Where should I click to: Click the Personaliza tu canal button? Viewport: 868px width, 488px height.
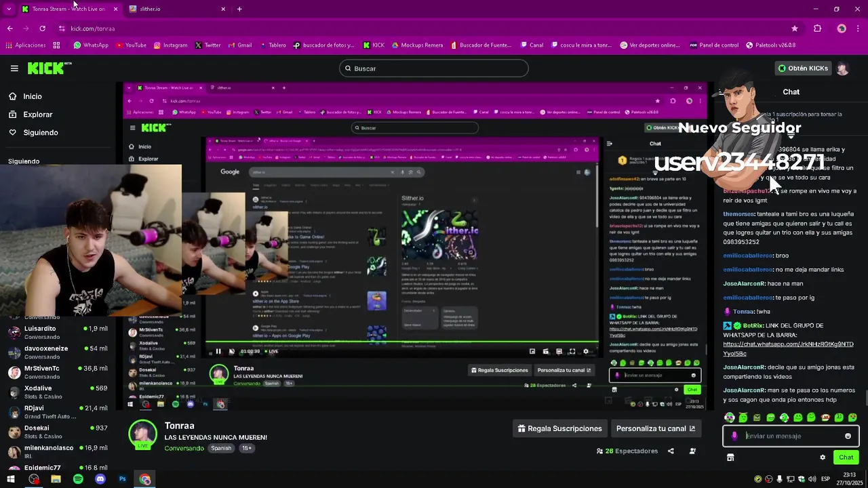pyautogui.click(x=656, y=428)
